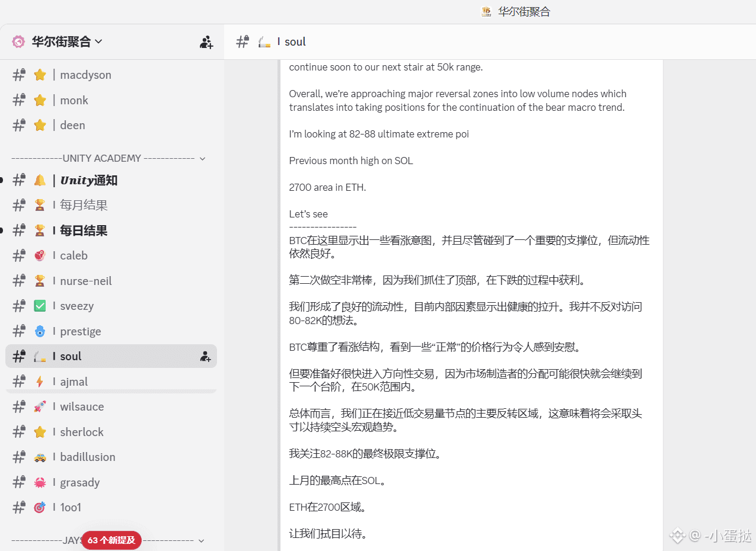The height and width of the screenshot is (551, 756).
Task: Click text '让我们拭目以待。'
Action: pos(328,534)
